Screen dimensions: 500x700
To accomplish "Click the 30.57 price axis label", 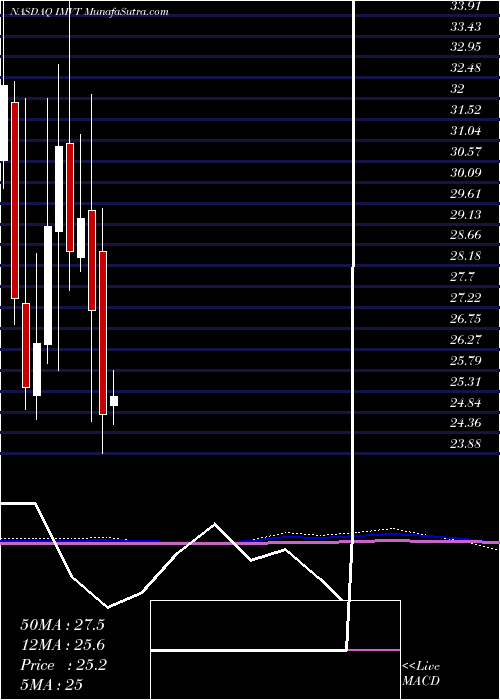I will pyautogui.click(x=466, y=152).
